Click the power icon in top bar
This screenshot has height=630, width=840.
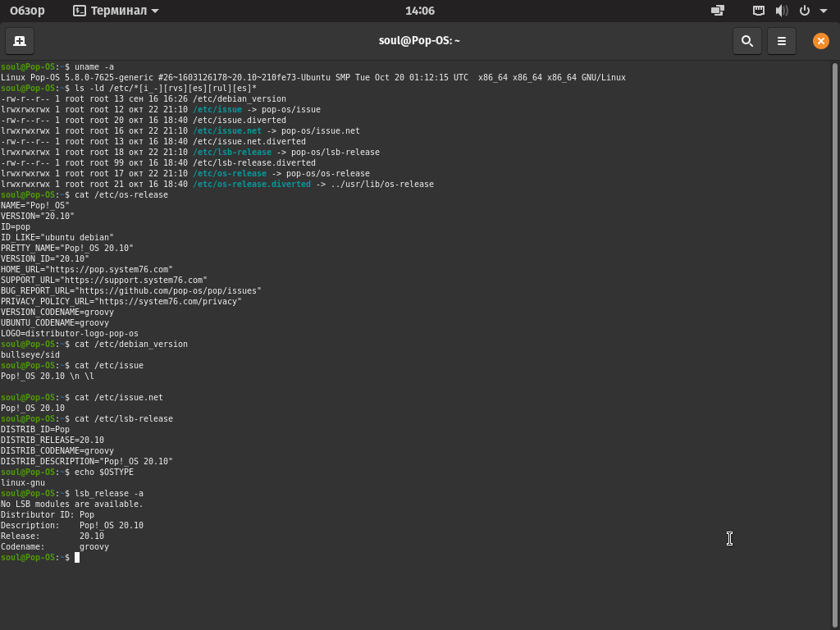(x=804, y=11)
